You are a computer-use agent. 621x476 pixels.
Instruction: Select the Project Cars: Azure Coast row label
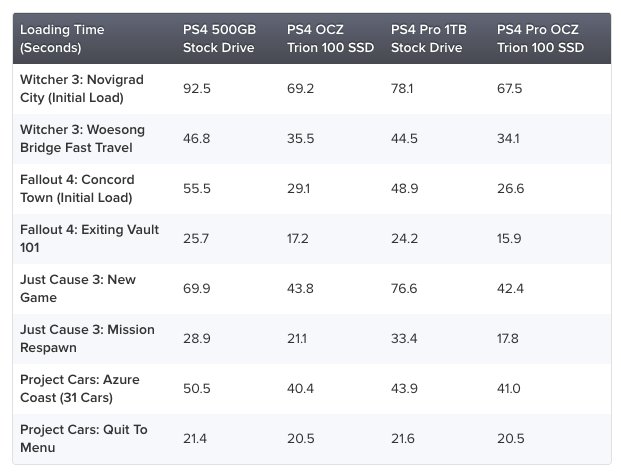pos(80,388)
